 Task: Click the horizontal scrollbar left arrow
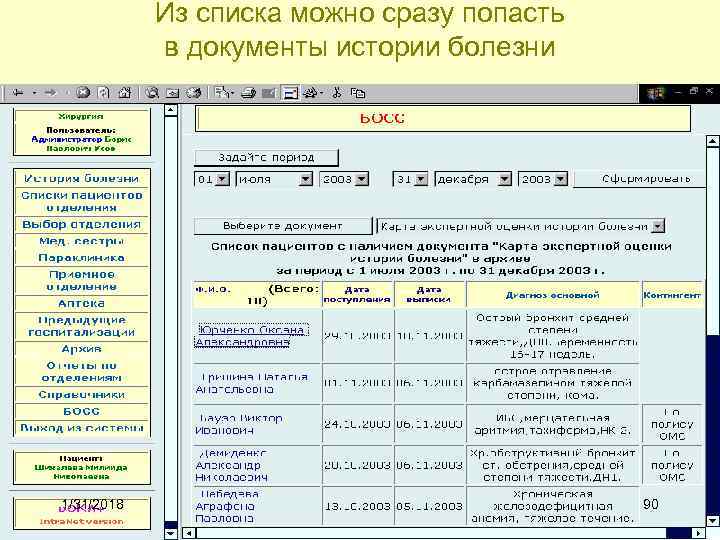click(189, 534)
